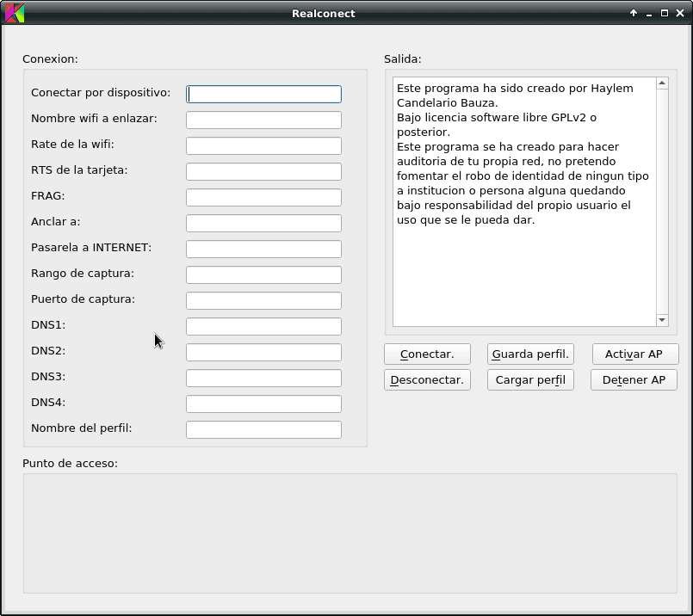Click the 'Conexion:' label
Viewport: 693px width, 616px height.
[50, 59]
